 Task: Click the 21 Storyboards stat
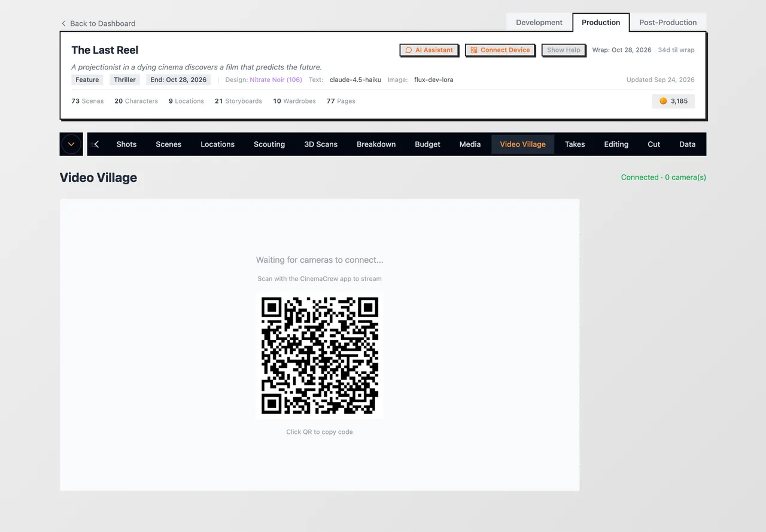click(238, 101)
